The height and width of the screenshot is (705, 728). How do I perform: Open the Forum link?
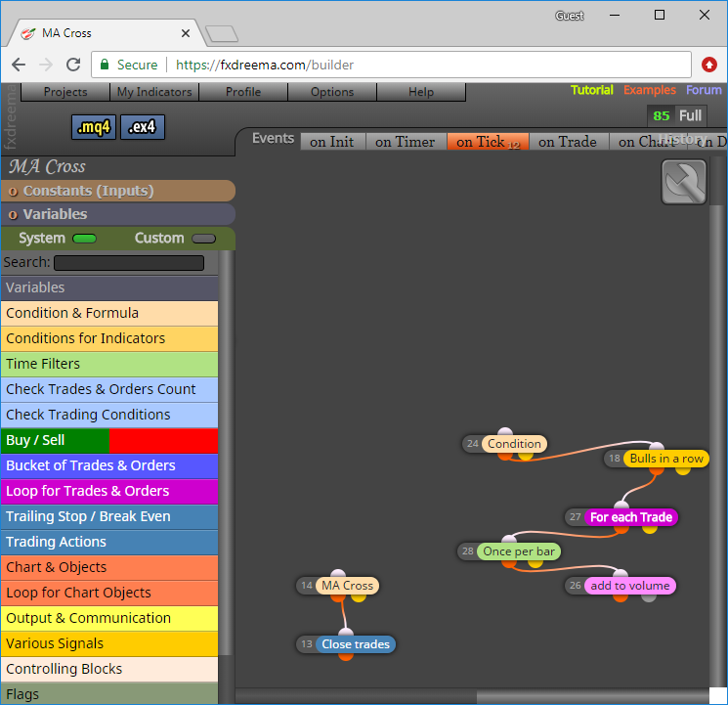click(704, 90)
